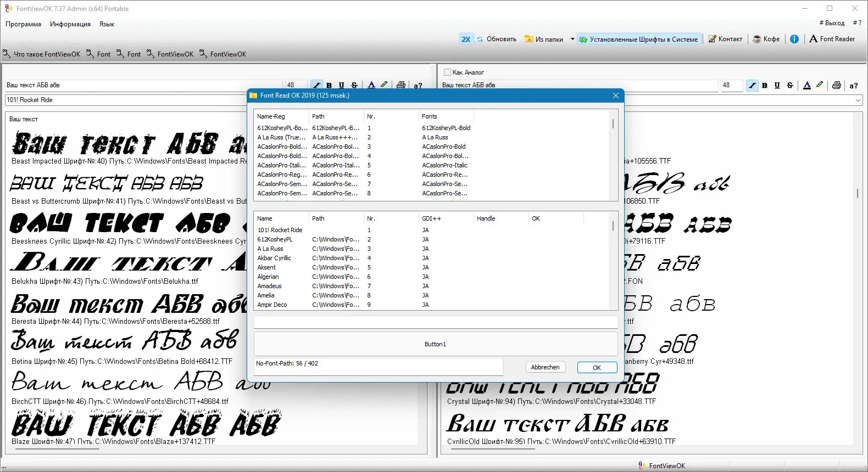Expand the Из папки dropdown arrow
Viewport: 868px width, 472px height.
click(x=572, y=39)
